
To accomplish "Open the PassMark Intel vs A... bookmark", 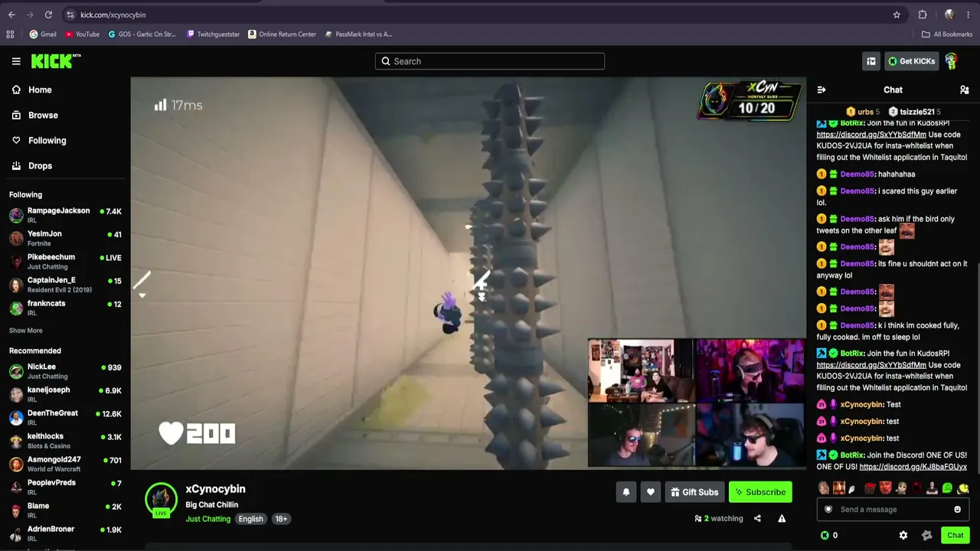I will [358, 34].
